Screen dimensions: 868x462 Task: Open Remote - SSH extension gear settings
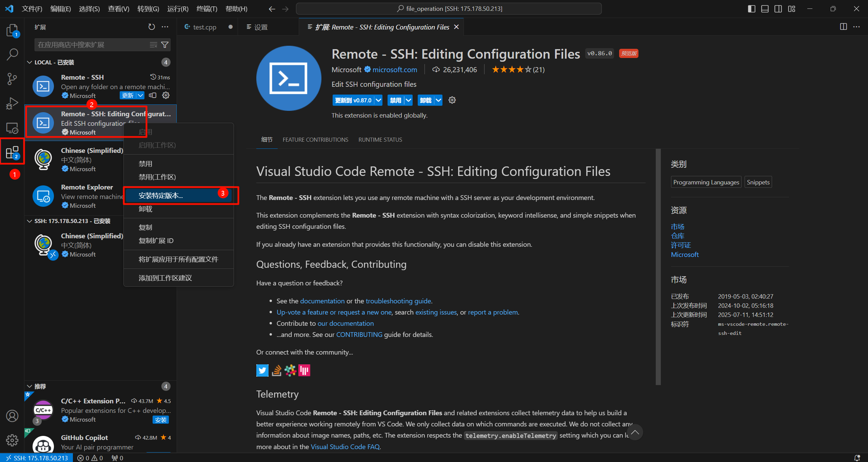(x=166, y=96)
